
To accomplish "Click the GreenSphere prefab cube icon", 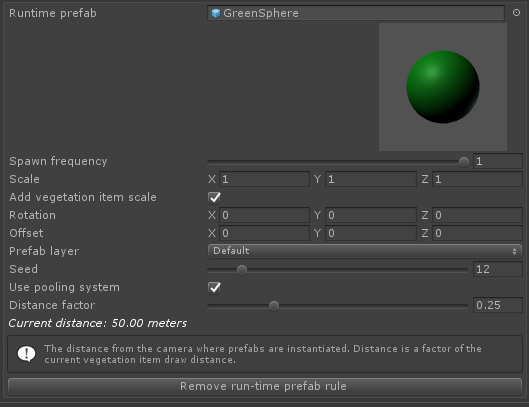I will coord(216,13).
